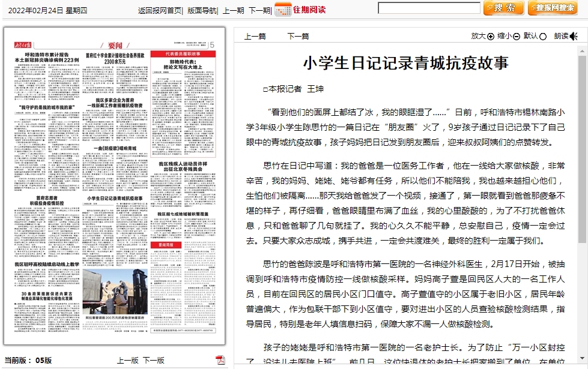Click the zoom in (放大) plus icon
Screen dimensions: 588x369
491,36
